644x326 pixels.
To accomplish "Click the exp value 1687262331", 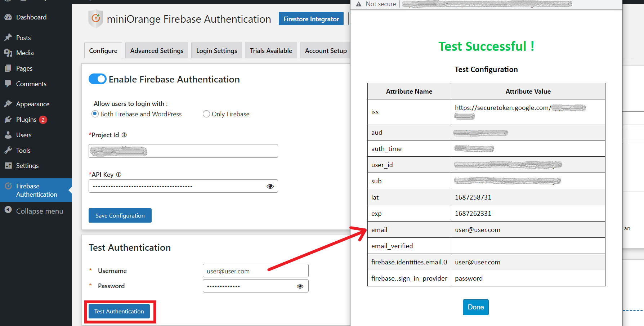I will [x=473, y=214].
